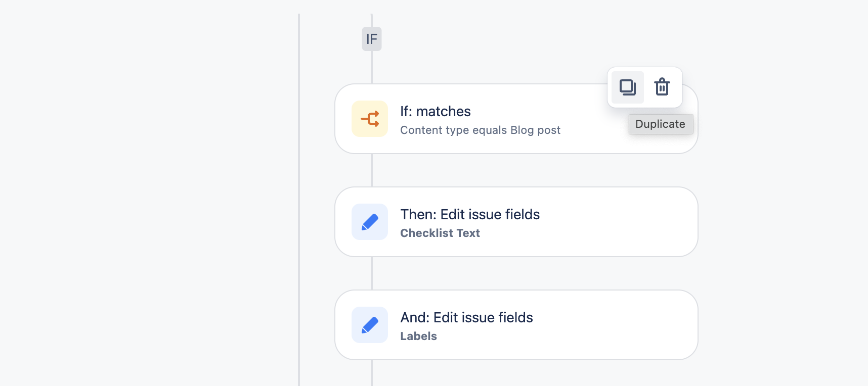
Task: Click the bold 'Checklist Text' field label
Action: pyautogui.click(x=440, y=233)
